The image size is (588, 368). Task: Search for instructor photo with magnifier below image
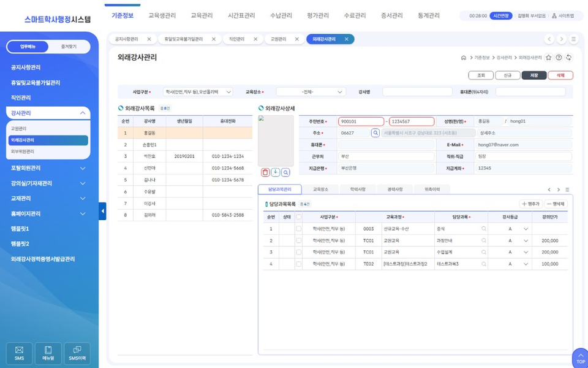[286, 172]
